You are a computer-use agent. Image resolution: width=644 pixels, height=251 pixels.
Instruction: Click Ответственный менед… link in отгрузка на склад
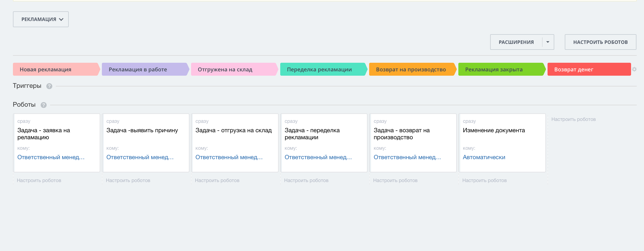point(229,157)
